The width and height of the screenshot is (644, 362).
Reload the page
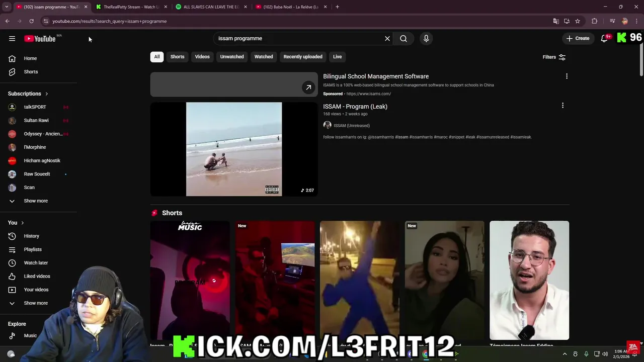pos(31,21)
